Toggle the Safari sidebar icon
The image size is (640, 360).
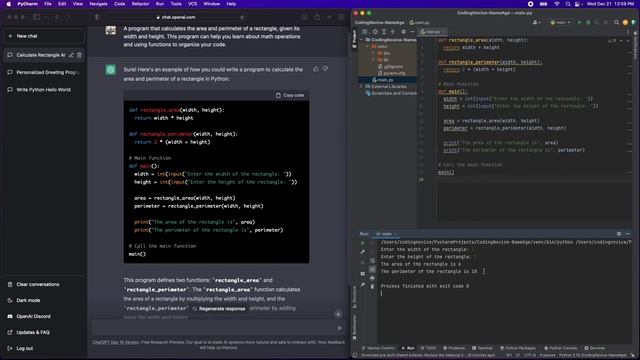coord(36,17)
